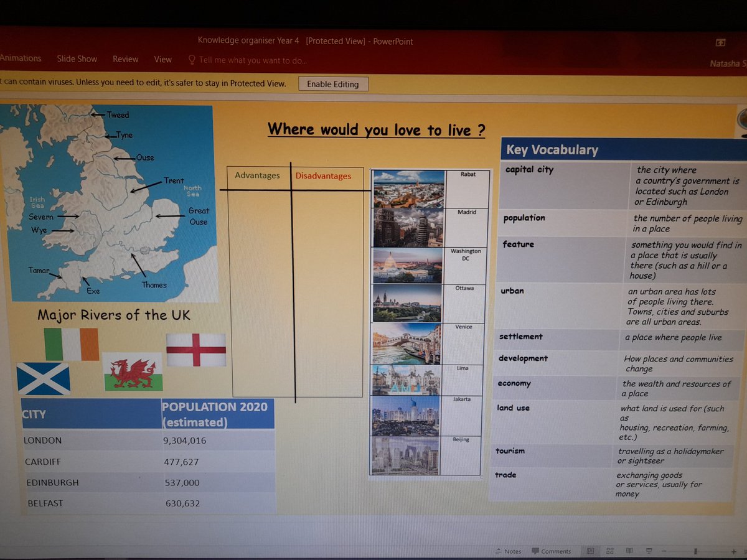
Task: Click the Tell me lightbulb search box
Action: 247,60
